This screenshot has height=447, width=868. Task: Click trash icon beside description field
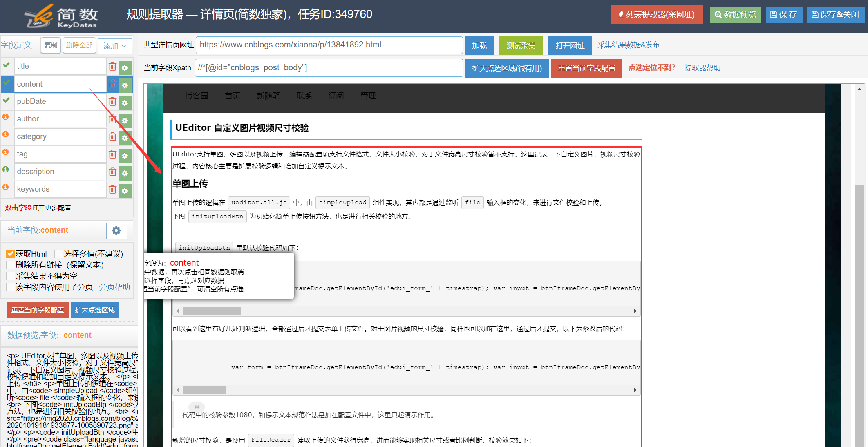113,172
